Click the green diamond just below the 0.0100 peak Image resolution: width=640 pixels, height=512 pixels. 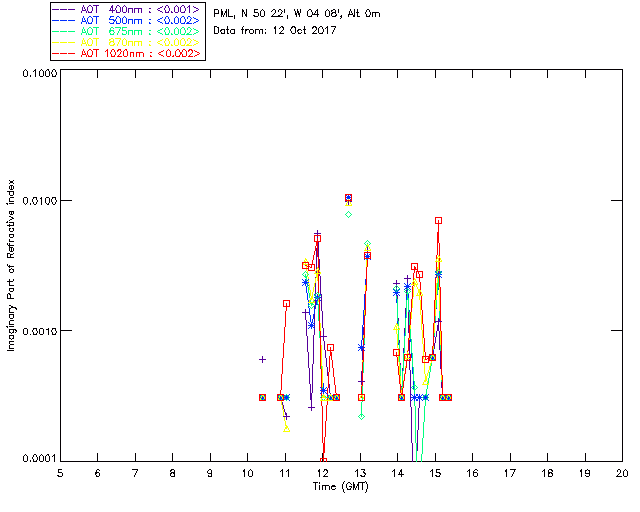(348, 214)
